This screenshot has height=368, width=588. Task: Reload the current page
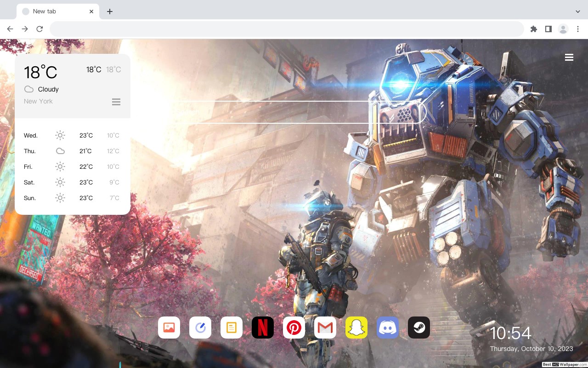40,29
